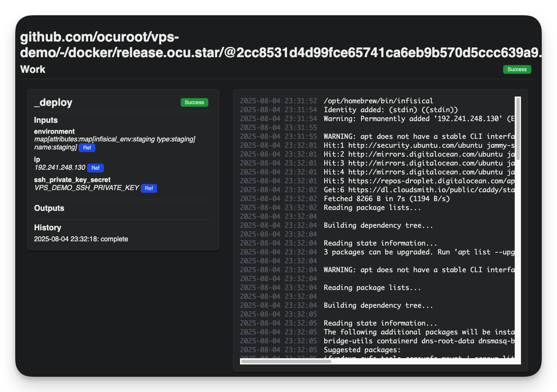This screenshot has height=392, width=557.
Task: Click the Success badge on the _deploy card
Action: click(x=194, y=102)
